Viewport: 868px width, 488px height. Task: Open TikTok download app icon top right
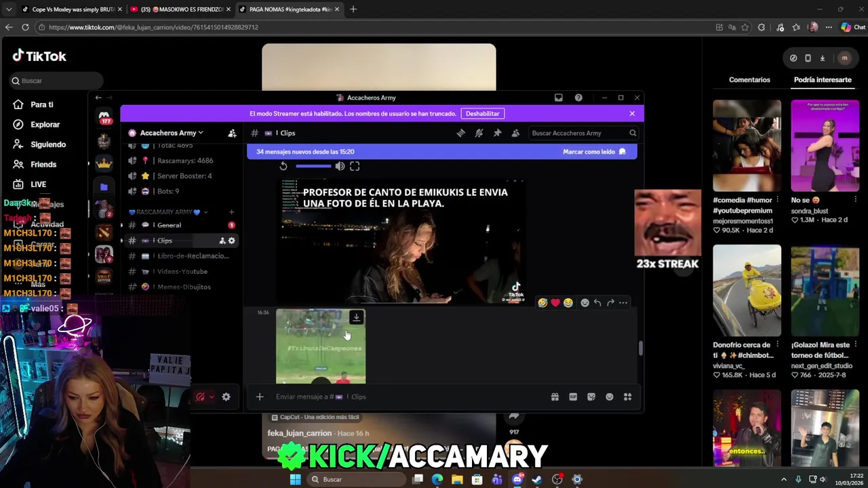tap(823, 58)
